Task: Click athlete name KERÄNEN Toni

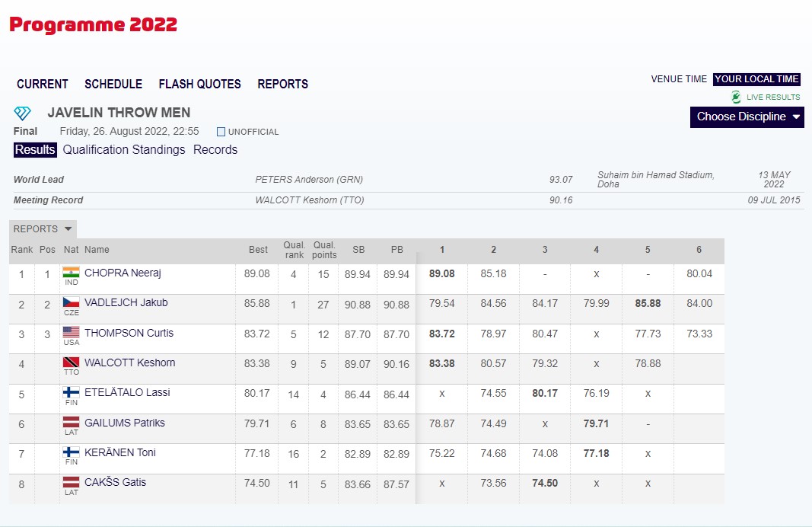Action: click(x=119, y=452)
